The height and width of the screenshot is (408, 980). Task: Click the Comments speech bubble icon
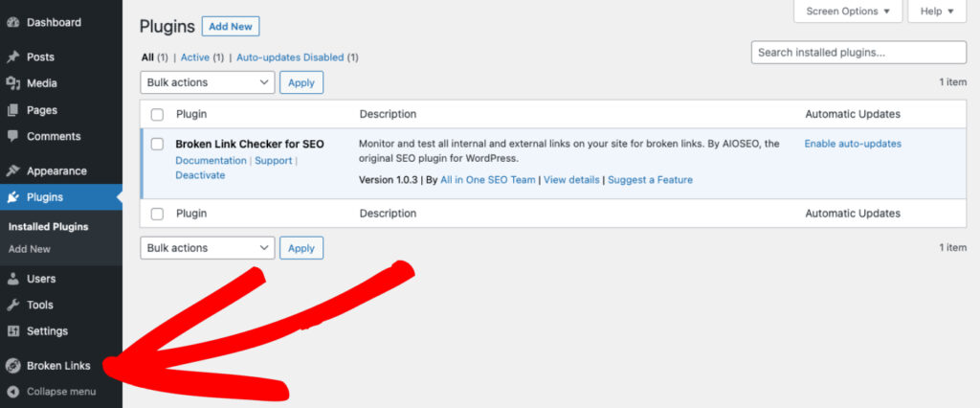13,136
